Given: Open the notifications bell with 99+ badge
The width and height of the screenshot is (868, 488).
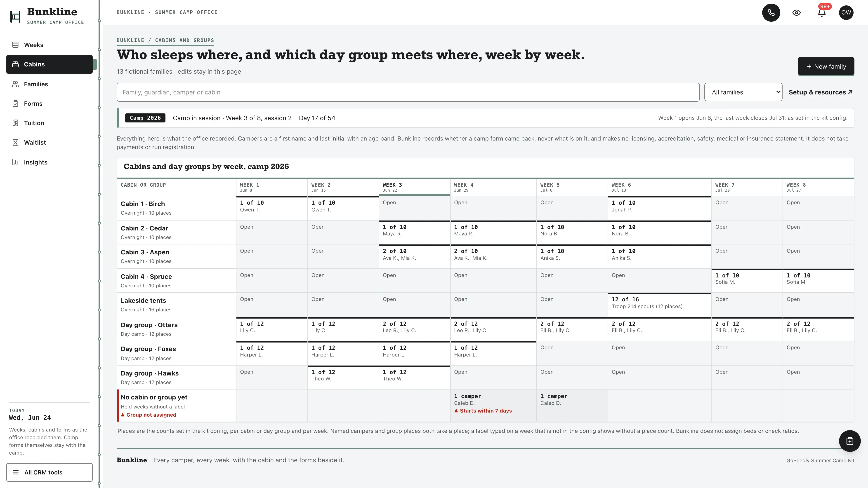Looking at the screenshot, I should tap(821, 12).
